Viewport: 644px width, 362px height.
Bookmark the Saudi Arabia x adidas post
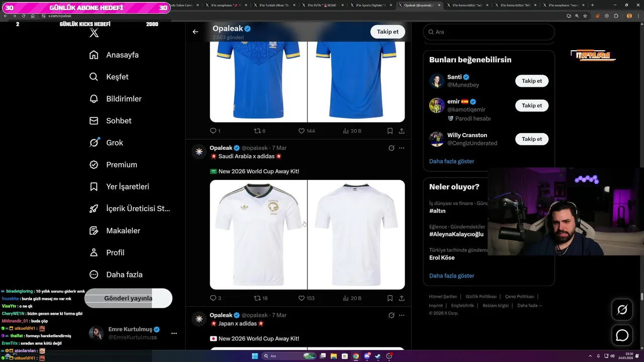tap(390, 298)
